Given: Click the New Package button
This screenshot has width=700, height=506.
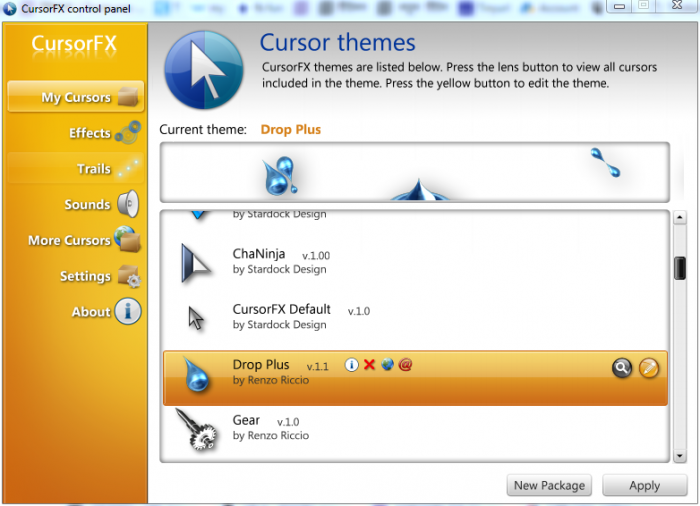Looking at the screenshot, I should click(549, 485).
